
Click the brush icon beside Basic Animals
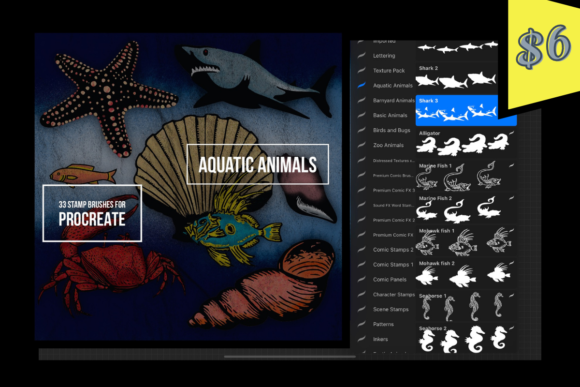point(361,115)
